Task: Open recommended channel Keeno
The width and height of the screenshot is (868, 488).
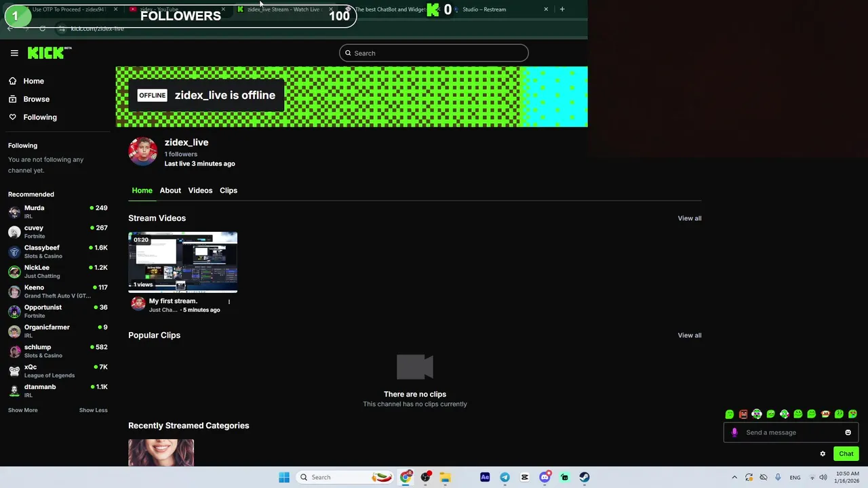Action: point(58,291)
